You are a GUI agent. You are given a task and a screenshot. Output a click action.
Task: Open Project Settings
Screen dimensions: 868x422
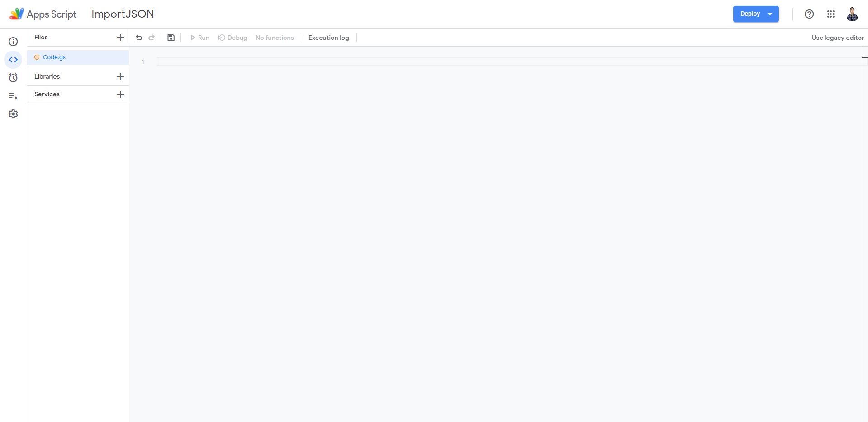tap(13, 114)
